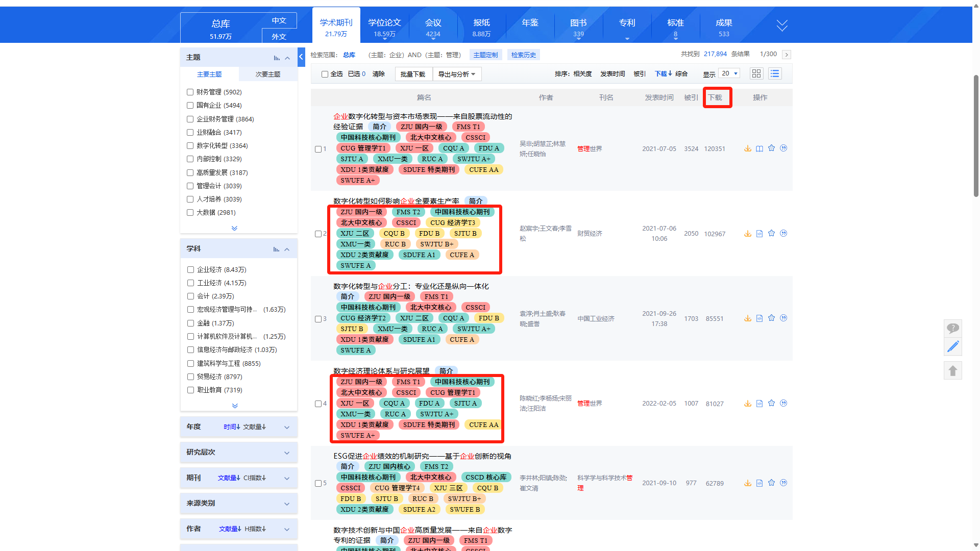980x551 pixels.
Task: Favorite the row 3 中国工业经济 article
Action: 771,318
